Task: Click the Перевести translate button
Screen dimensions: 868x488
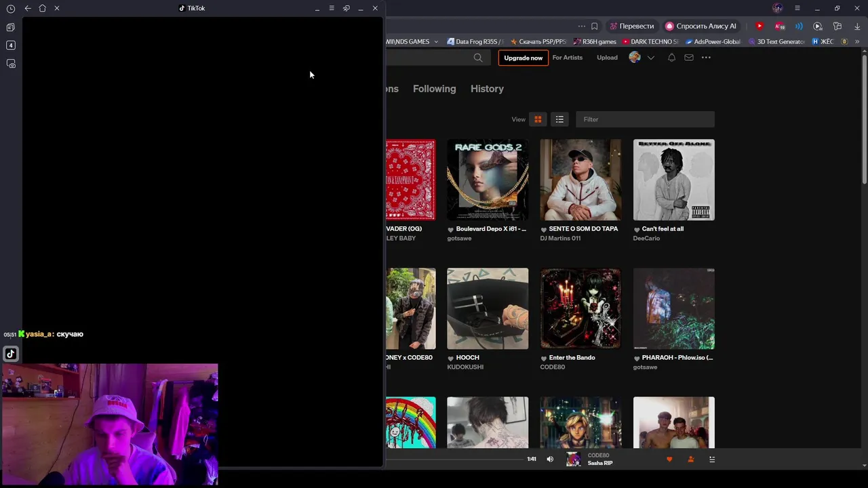Action: (631, 26)
